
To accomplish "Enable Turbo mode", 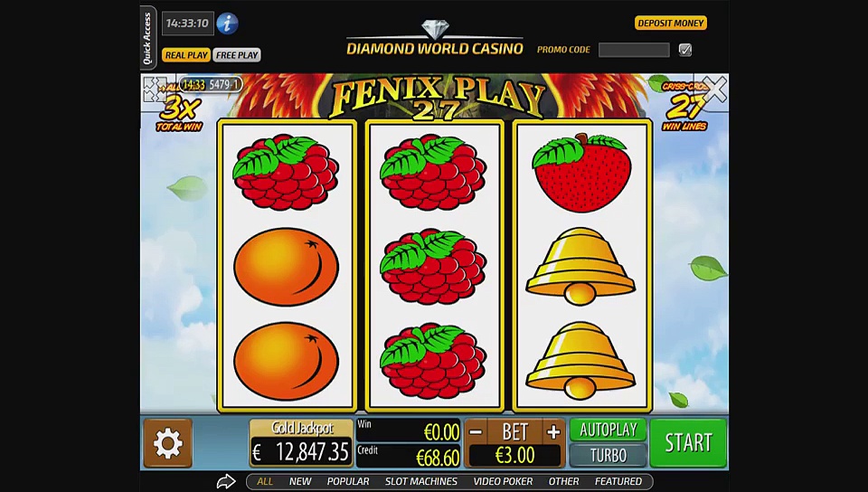I will (608, 456).
